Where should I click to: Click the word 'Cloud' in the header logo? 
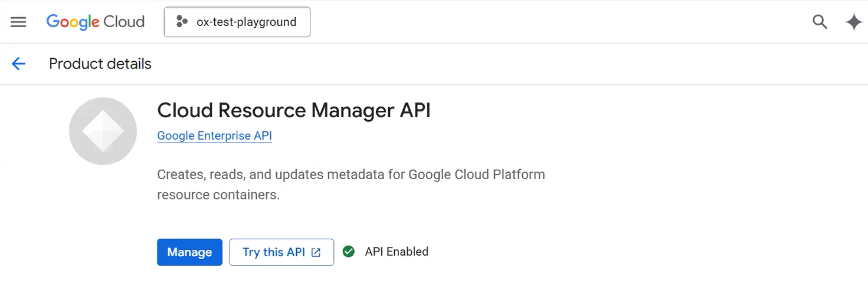(124, 22)
